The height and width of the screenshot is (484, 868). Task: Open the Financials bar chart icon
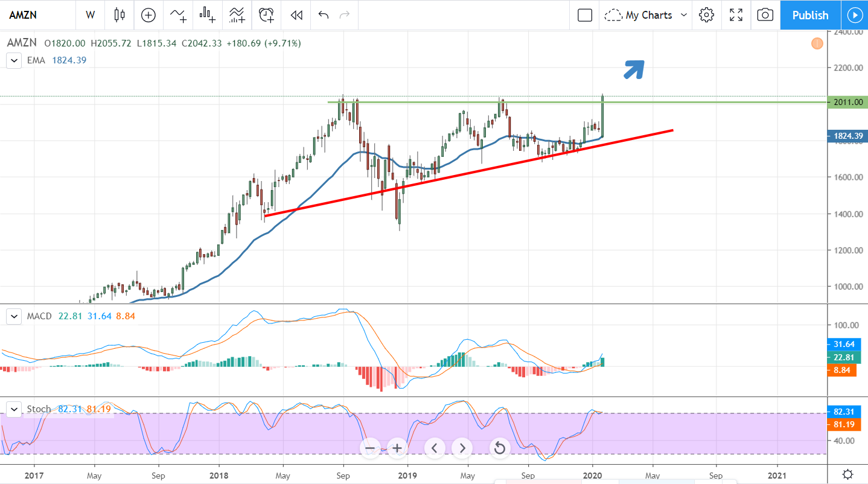click(208, 15)
